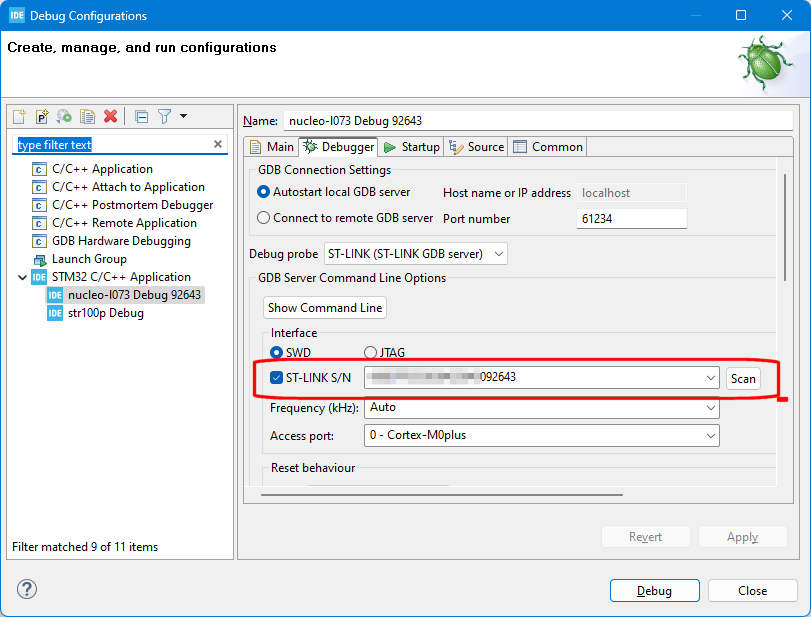The image size is (811, 617).
Task: Select C/C++ Application configuration type
Action: click(102, 169)
